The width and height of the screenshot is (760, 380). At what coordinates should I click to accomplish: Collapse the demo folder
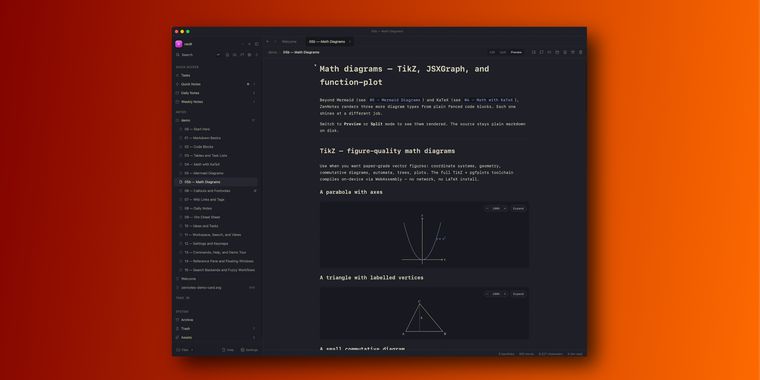216,120
